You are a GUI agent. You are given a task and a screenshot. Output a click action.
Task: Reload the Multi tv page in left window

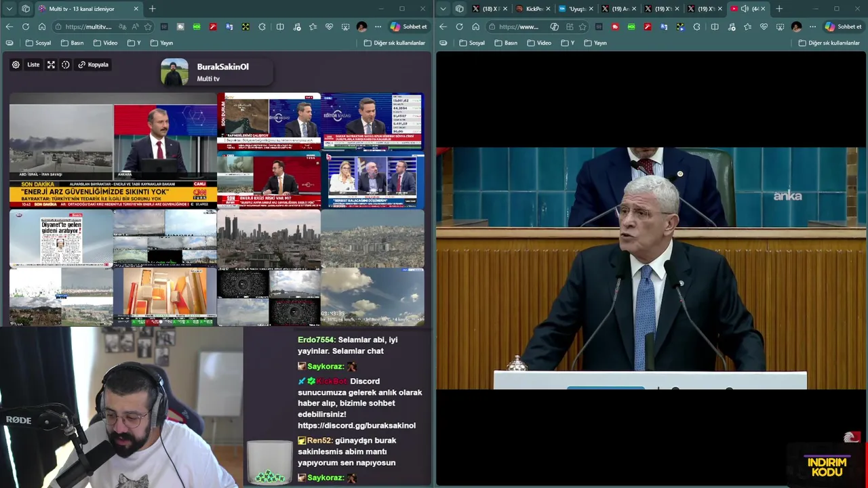pos(26,26)
